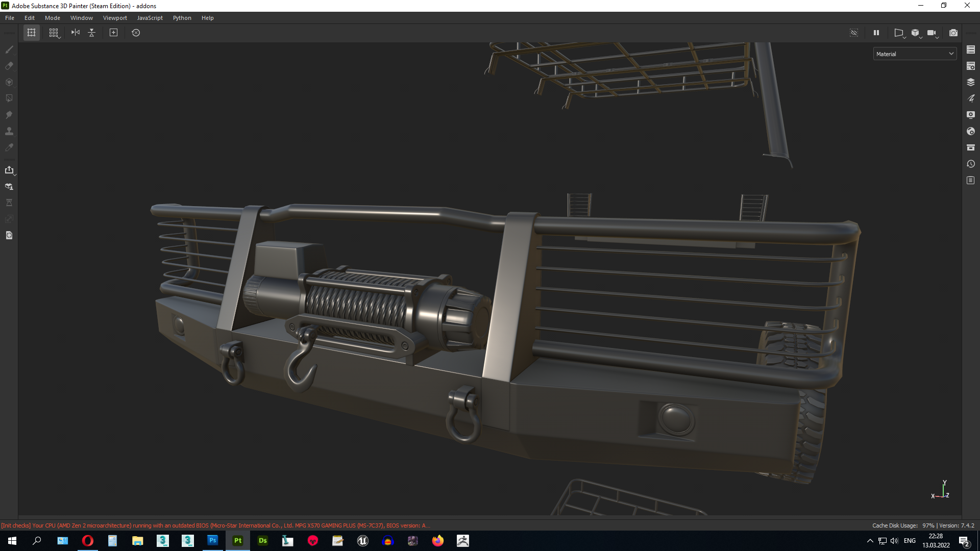980x551 pixels.
Task: Click the red BIOS warning message
Action: pyautogui.click(x=214, y=525)
